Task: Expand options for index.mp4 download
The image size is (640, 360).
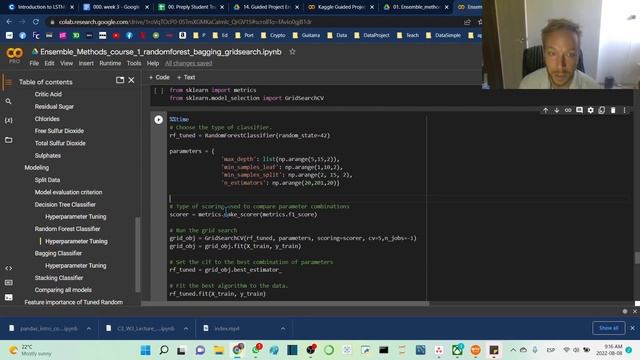Action: click(x=283, y=328)
